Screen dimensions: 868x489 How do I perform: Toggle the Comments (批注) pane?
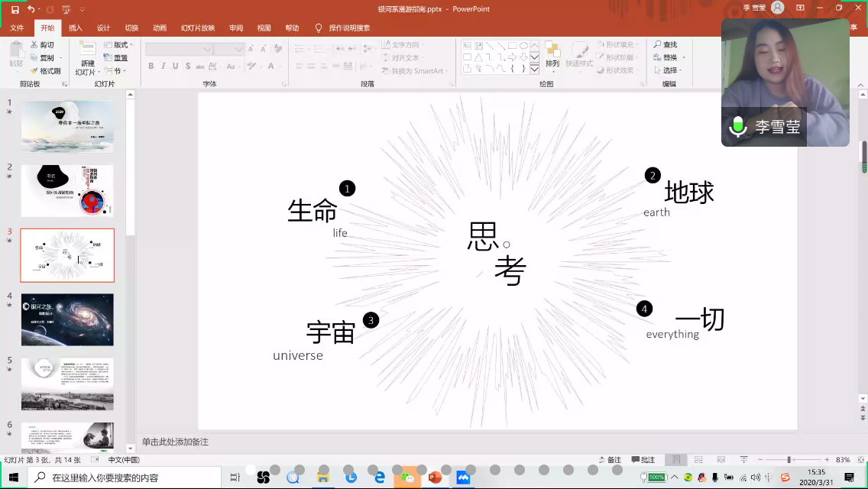tap(643, 460)
